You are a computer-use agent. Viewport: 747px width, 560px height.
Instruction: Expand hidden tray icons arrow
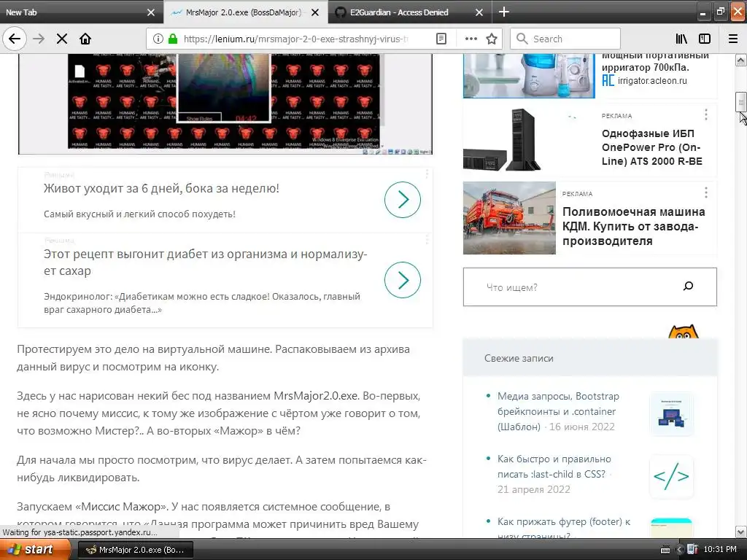coord(680,550)
